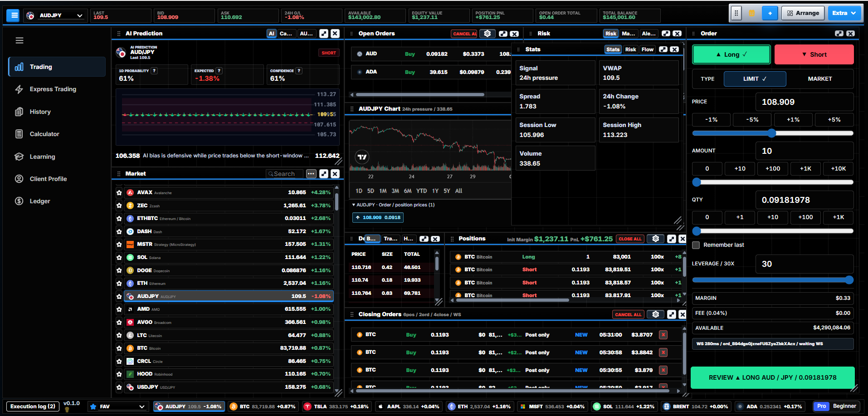Choose the MARKET order type
This screenshot has height=416, width=868.
pyautogui.click(x=820, y=79)
